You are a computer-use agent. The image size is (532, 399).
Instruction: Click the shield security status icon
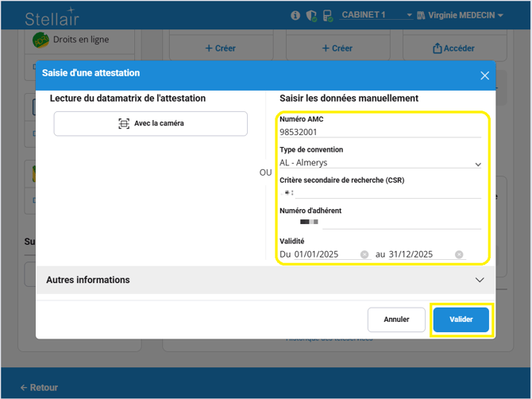[x=311, y=15]
